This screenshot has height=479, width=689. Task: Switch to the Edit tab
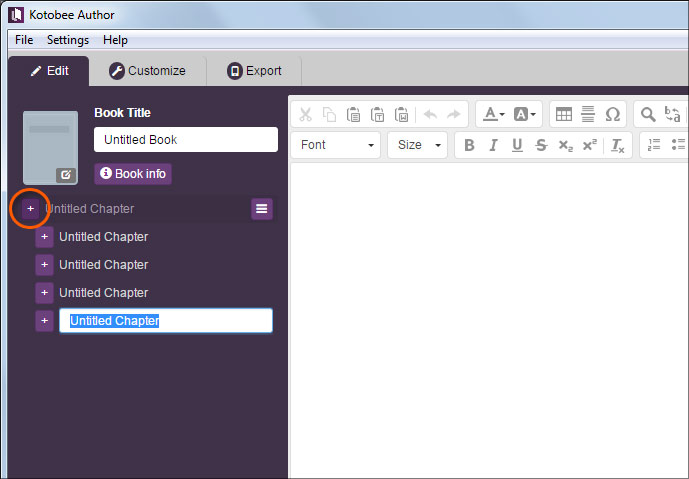(49, 71)
